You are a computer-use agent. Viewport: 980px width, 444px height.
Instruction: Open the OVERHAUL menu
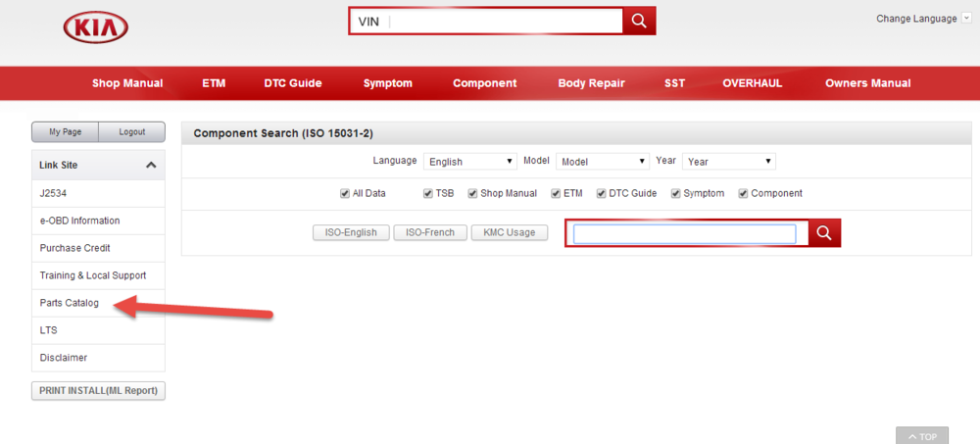click(x=753, y=83)
